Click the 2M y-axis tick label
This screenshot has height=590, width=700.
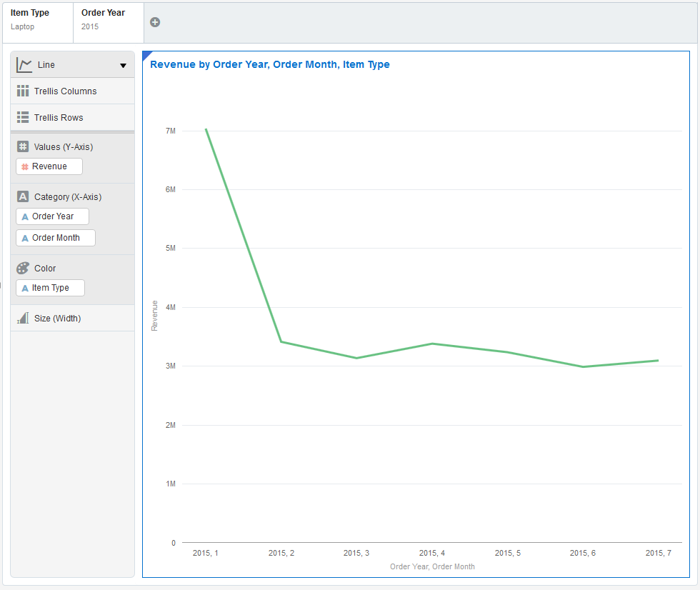171,425
